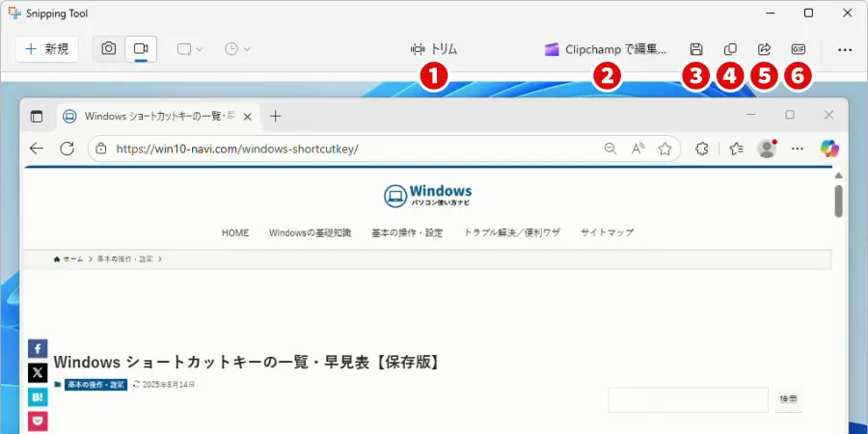This screenshot has height=434, width=868.
Task: Click the ホーム breadcrumb link
Action: [x=68, y=259]
